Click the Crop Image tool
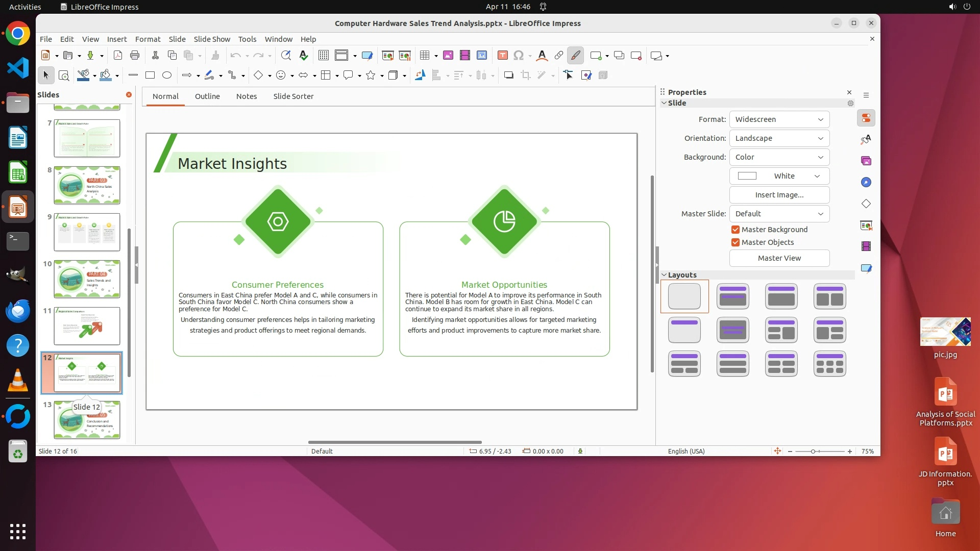Image resolution: width=980 pixels, height=551 pixels. [525, 76]
